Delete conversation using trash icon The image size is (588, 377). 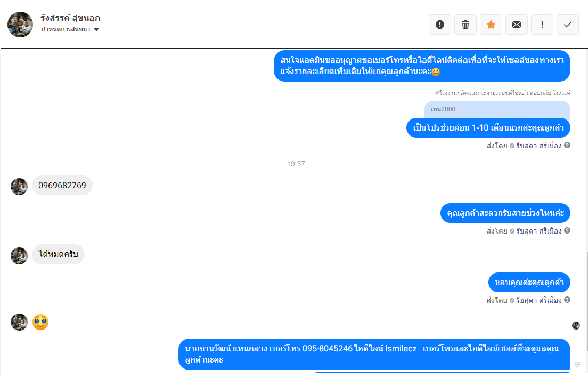(x=466, y=25)
